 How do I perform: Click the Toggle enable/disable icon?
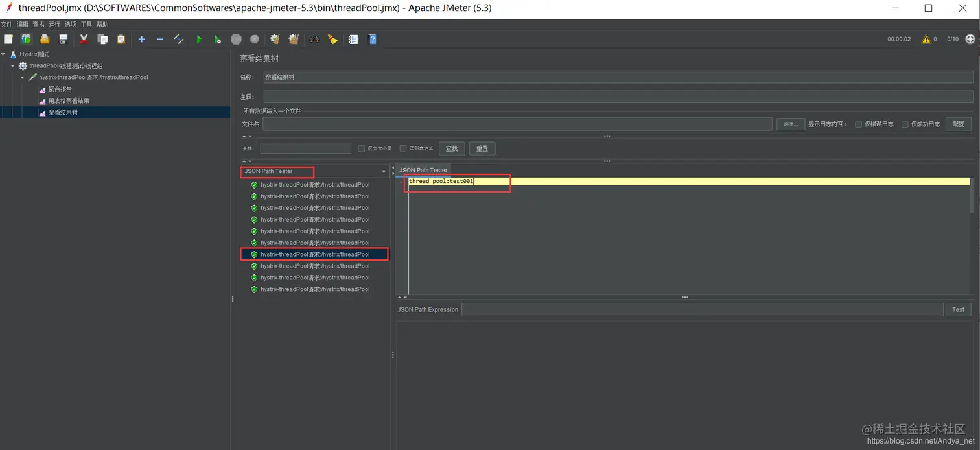[178, 40]
